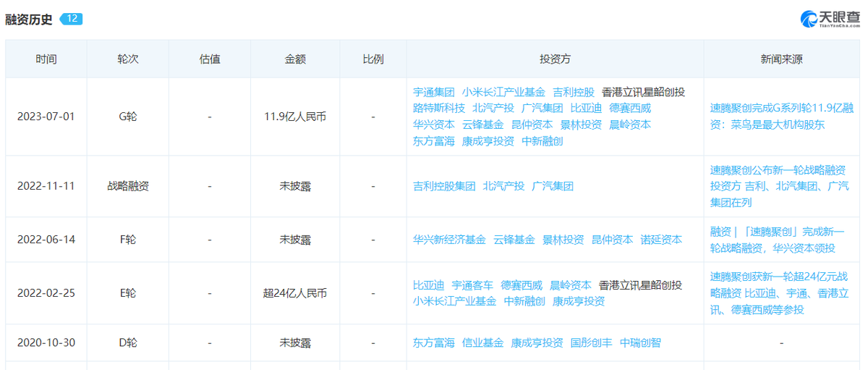Open 小米长江产业基金 link in G轮 row

coord(503,92)
